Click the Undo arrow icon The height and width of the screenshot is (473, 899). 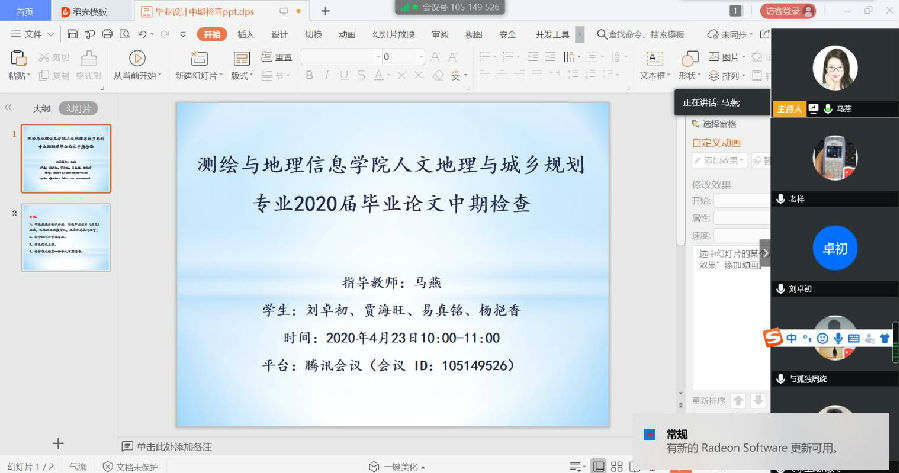click(x=142, y=34)
